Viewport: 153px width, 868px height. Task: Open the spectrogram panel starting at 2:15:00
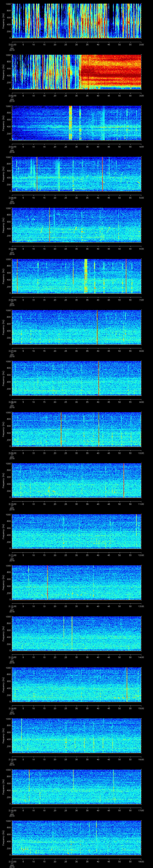click(x=77, y=736)
